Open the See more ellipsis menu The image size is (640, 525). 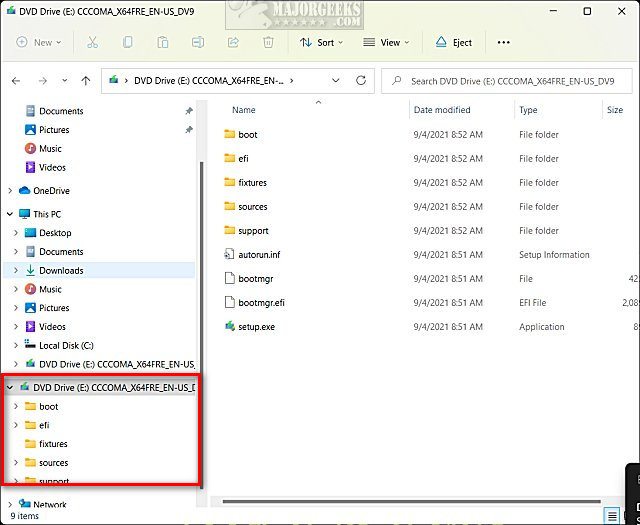[x=503, y=43]
